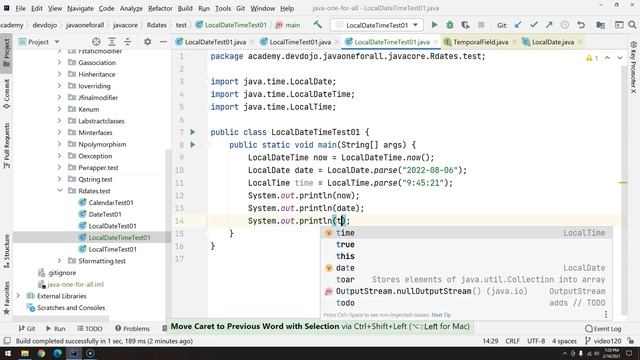The image size is (640, 360).
Task: Start debugging with the bug icon
Action: point(450,25)
